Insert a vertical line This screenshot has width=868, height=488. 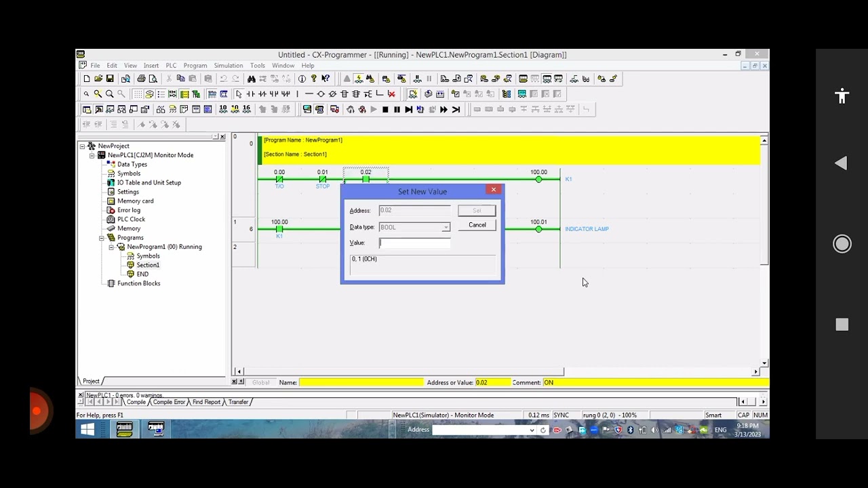click(x=298, y=94)
